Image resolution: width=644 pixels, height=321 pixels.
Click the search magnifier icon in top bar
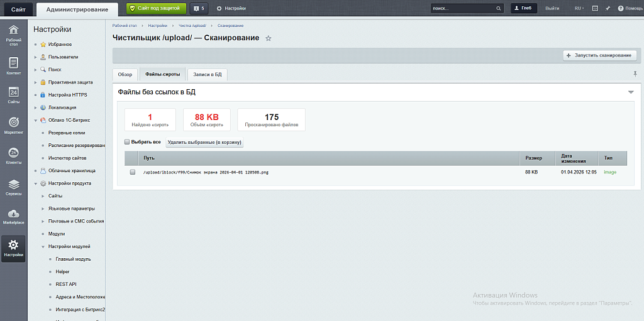tap(499, 8)
